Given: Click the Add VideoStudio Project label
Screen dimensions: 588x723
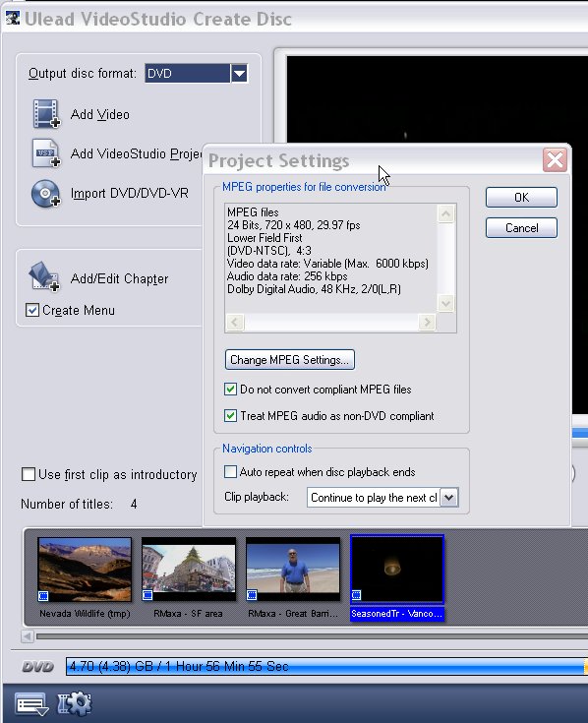Looking at the screenshot, I should [x=137, y=153].
